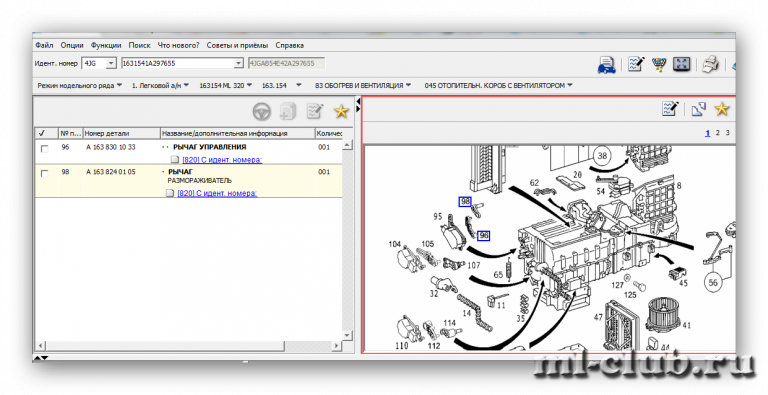
Task: Click callout 104 in the diagram
Action: click(394, 244)
